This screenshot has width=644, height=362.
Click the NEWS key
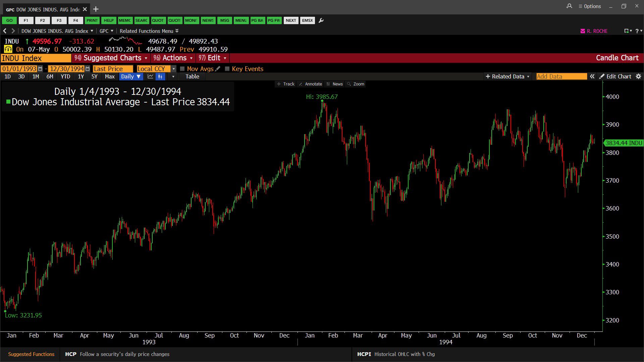click(208, 20)
